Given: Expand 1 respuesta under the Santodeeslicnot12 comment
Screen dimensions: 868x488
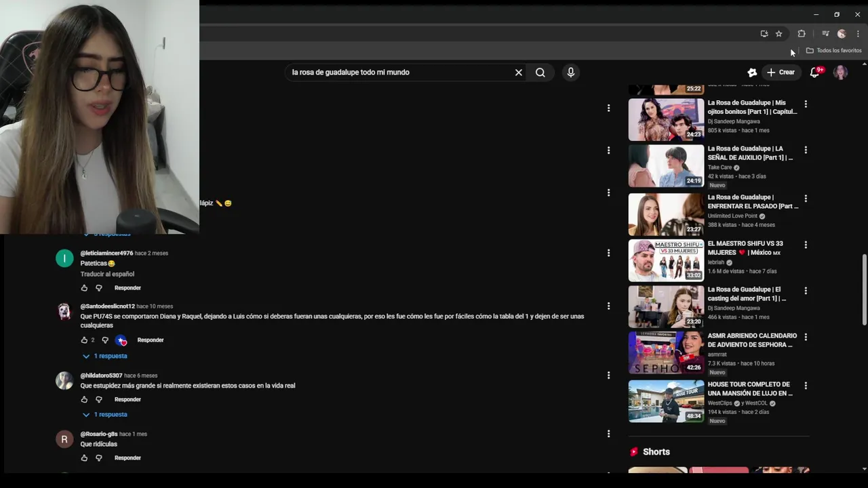Looking at the screenshot, I should 105,356.
